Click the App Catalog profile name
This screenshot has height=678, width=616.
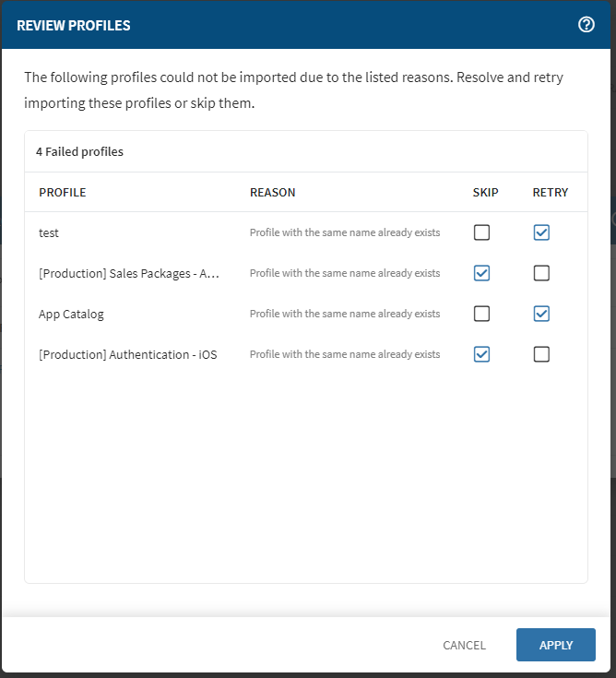71,314
